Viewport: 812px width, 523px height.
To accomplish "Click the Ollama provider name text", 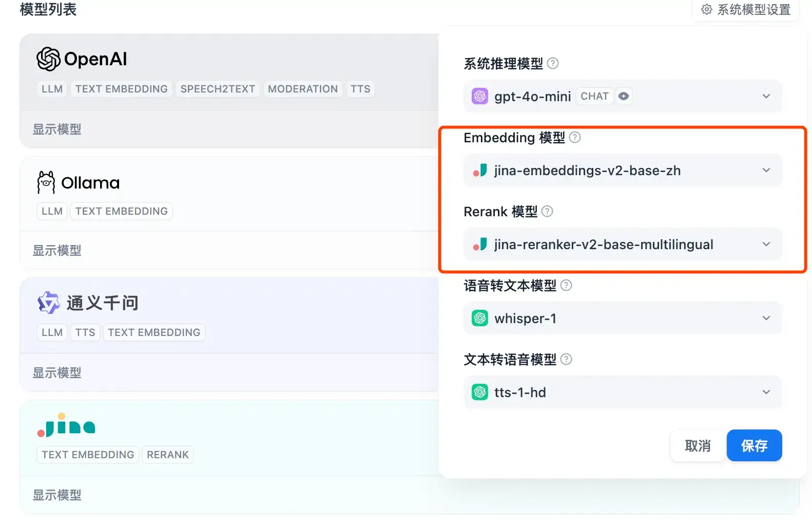I will 90,182.
